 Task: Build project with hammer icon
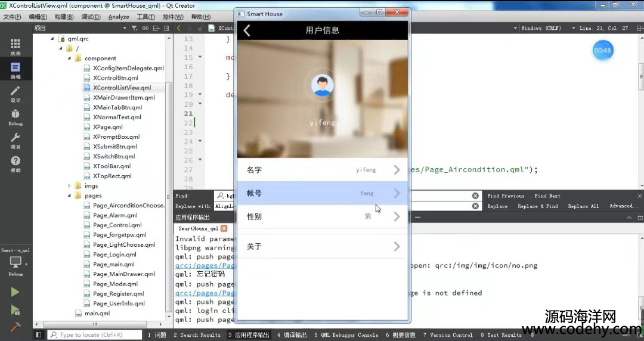[15, 327]
